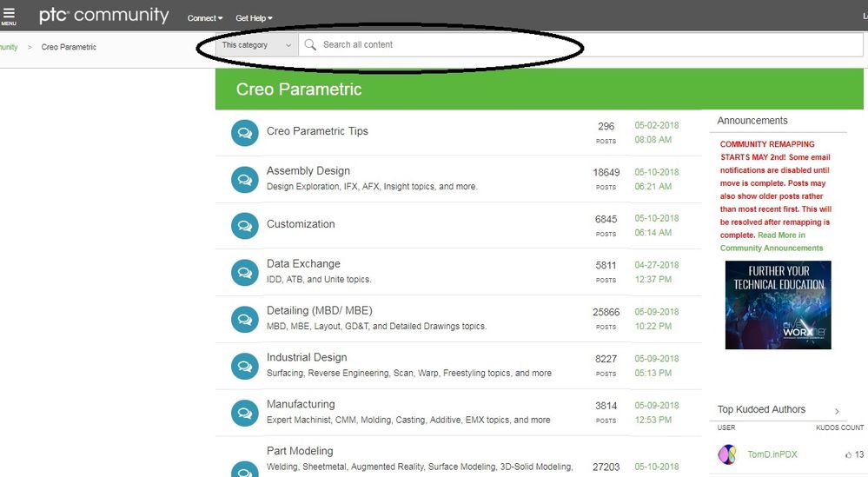Click TomD.inPDX user avatar

coord(727,454)
